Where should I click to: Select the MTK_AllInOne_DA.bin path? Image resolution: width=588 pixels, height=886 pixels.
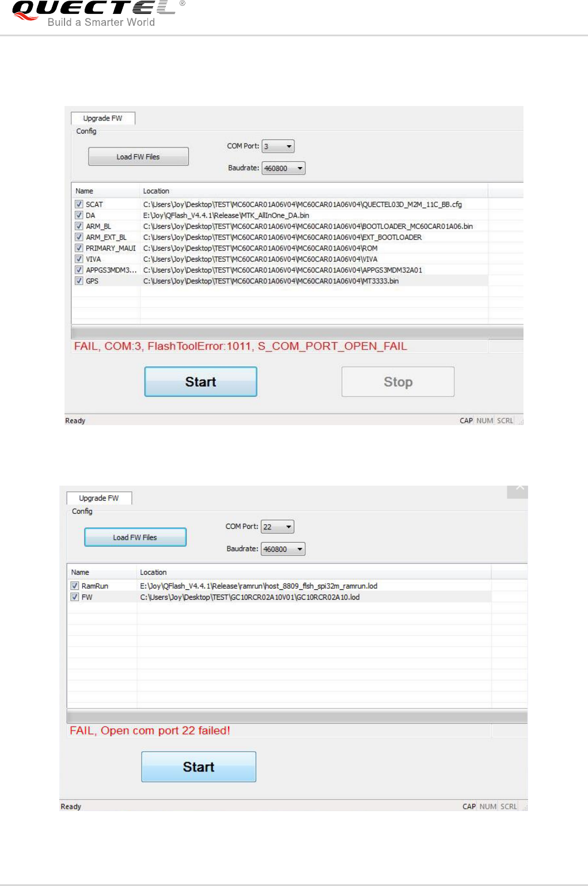tap(226, 215)
